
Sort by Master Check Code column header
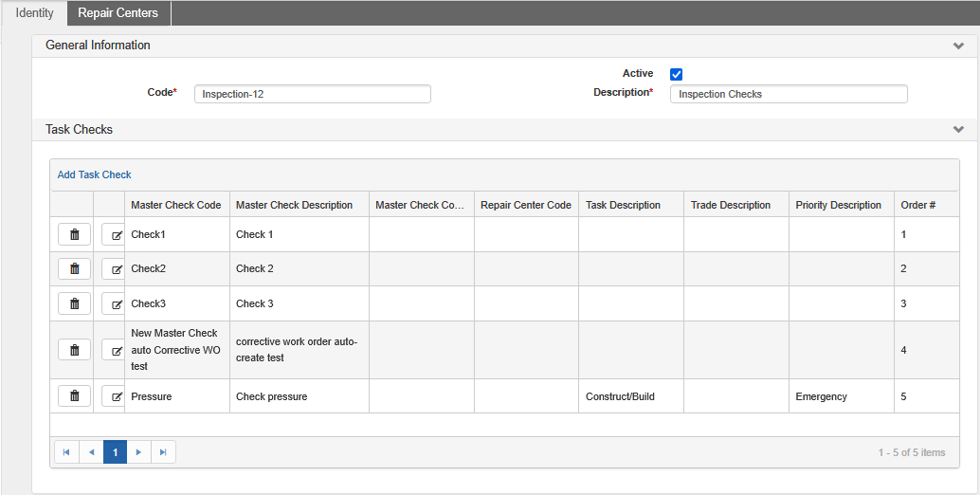(x=176, y=205)
